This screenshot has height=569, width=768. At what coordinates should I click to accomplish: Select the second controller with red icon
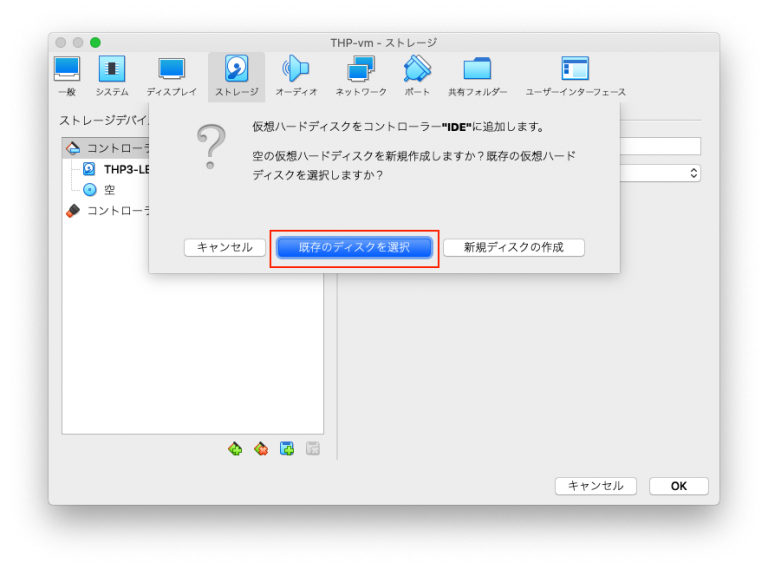click(x=107, y=211)
